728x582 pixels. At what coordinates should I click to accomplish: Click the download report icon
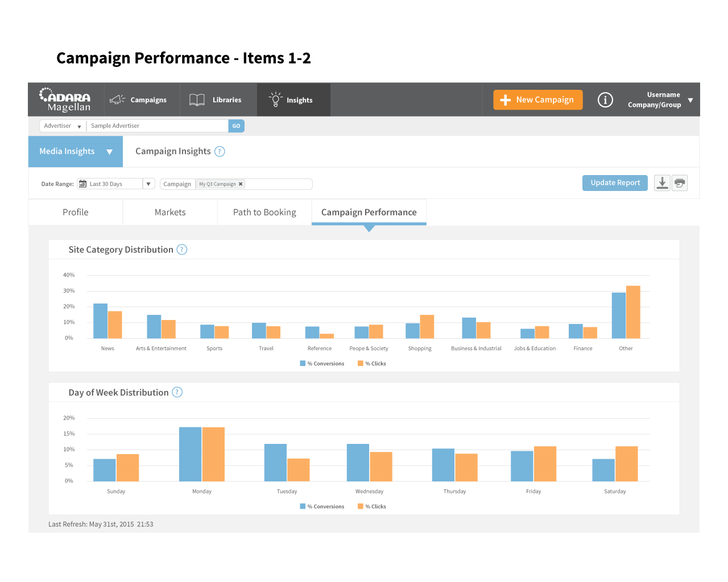[x=662, y=183]
